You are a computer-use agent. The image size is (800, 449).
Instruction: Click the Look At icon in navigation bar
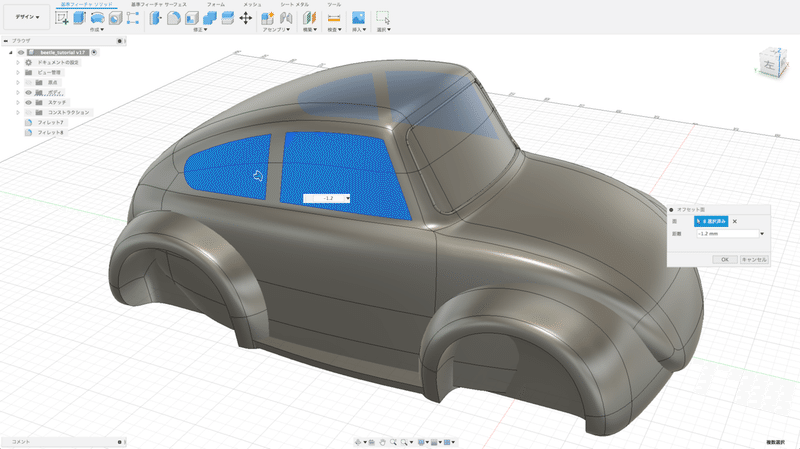point(372,442)
